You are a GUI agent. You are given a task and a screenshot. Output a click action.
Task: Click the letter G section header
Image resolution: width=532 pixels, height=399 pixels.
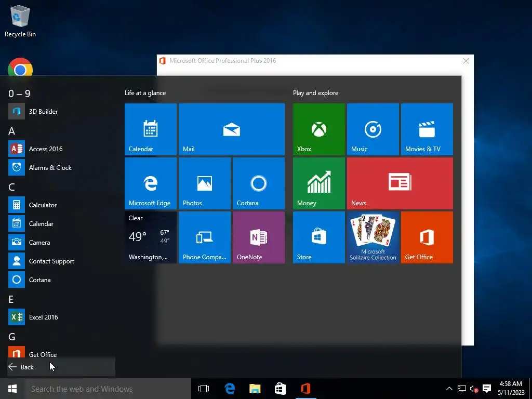(11, 337)
